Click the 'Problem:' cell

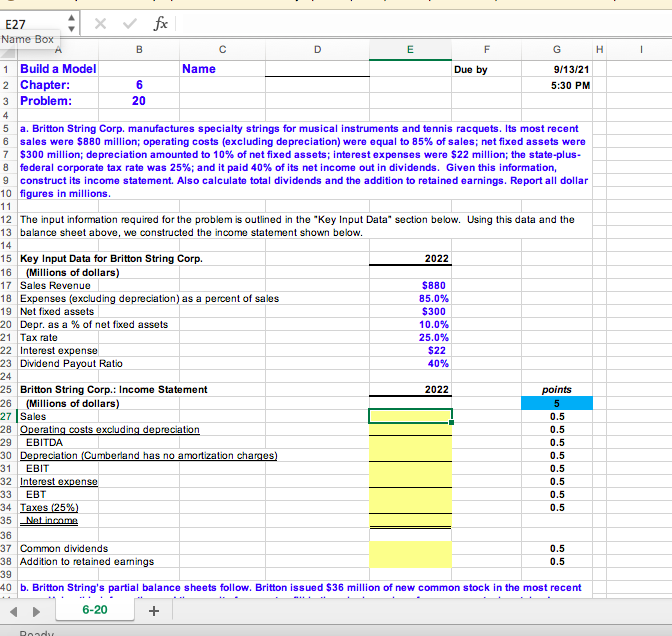coord(58,101)
